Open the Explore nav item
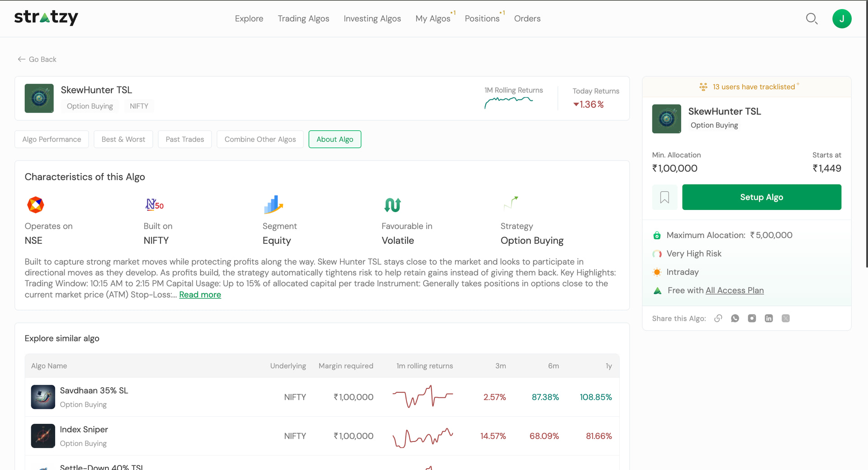Viewport: 868px width, 470px height. (x=249, y=19)
